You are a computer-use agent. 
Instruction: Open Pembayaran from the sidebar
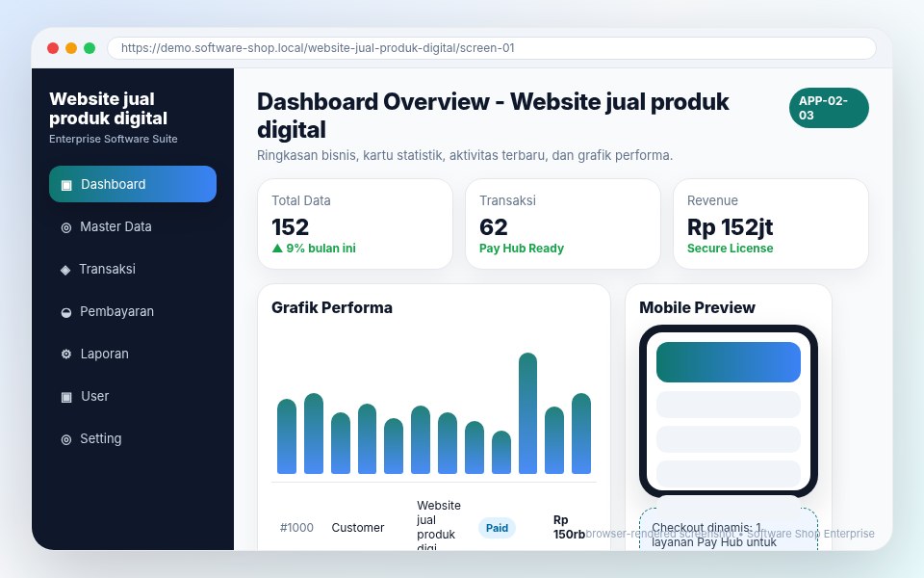click(x=133, y=311)
